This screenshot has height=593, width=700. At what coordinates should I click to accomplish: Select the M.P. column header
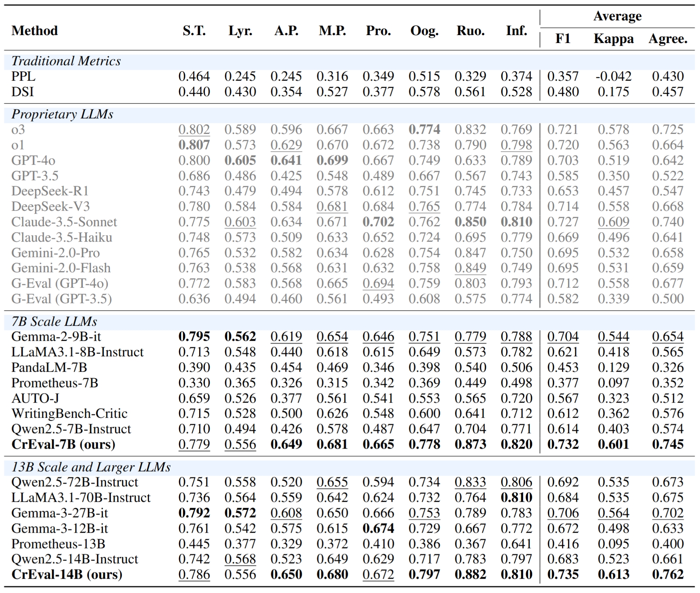(332, 31)
